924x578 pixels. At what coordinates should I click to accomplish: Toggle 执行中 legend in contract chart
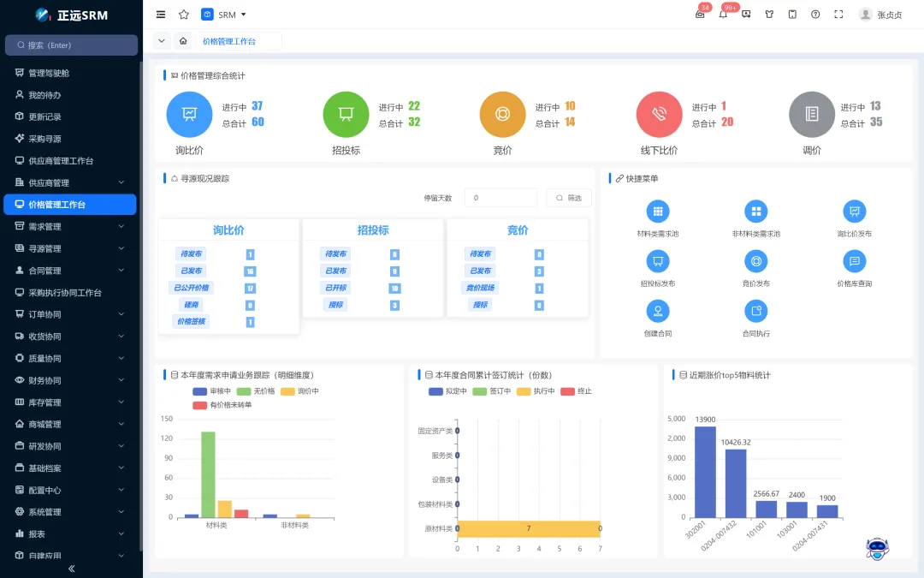coord(536,391)
